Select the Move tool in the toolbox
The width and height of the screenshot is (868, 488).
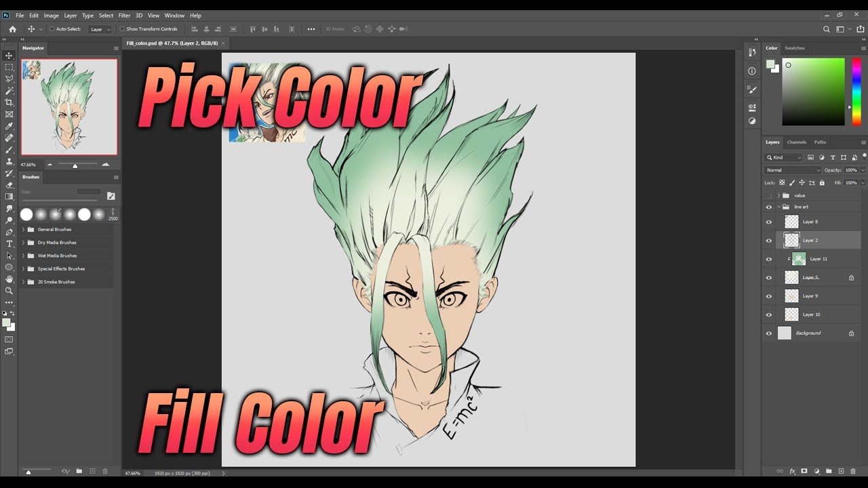coord(9,56)
